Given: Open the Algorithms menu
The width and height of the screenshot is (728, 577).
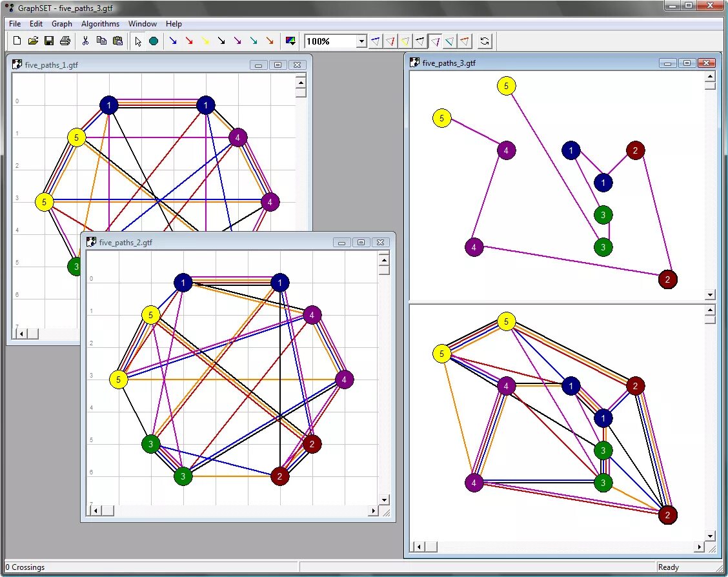Looking at the screenshot, I should tap(100, 24).
